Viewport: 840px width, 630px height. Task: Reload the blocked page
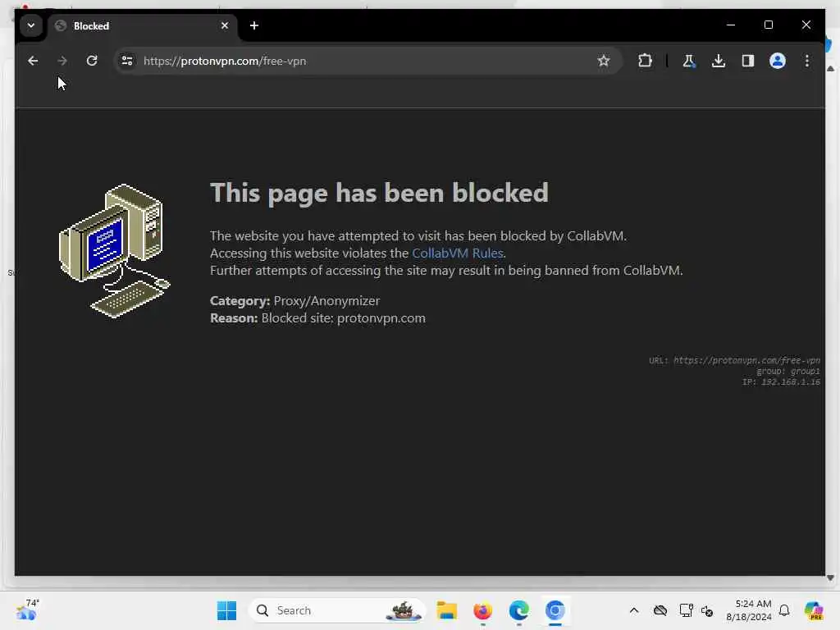click(x=92, y=61)
